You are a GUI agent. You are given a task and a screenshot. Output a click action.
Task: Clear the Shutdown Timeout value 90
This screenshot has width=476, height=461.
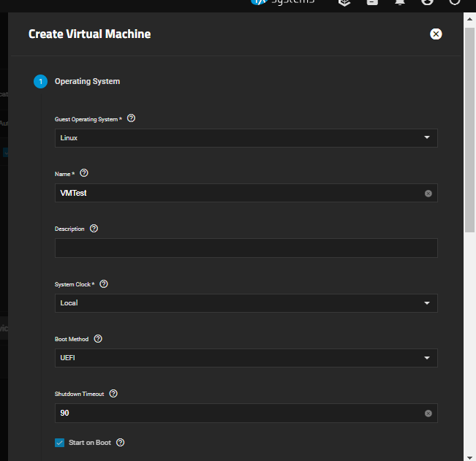pyautogui.click(x=428, y=414)
